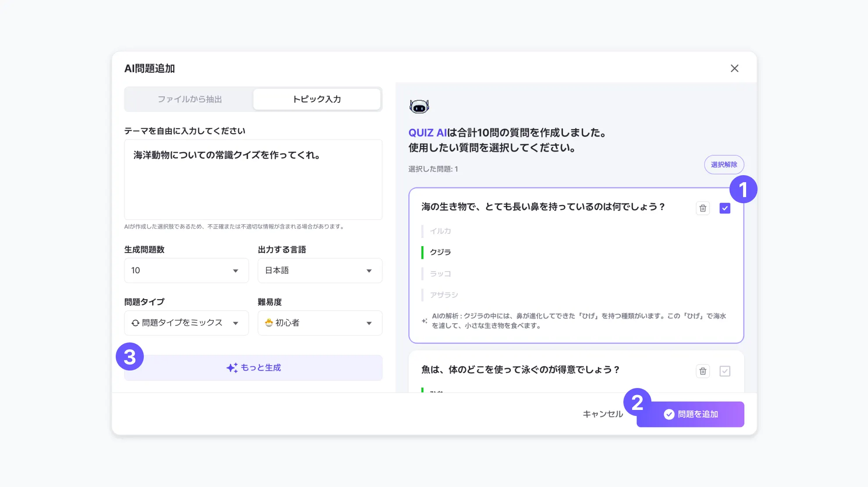The height and width of the screenshot is (487, 868).
Task: Click the QUIZ AI robot avatar
Action: (419, 106)
